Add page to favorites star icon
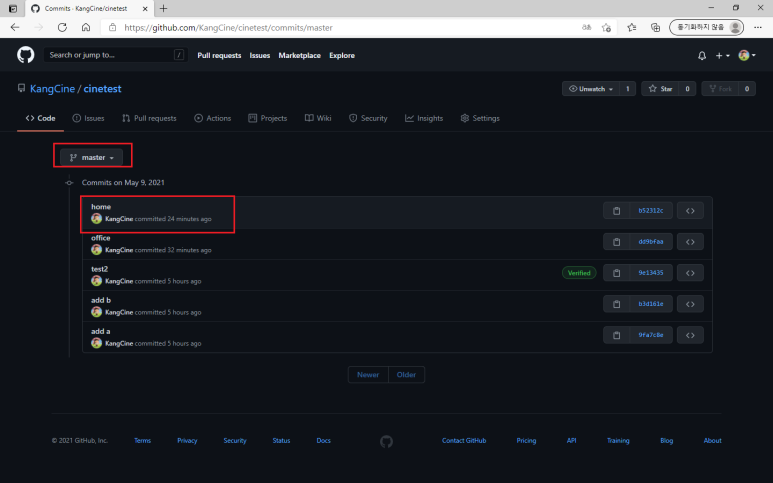The width and height of the screenshot is (773, 483). [x=606, y=28]
